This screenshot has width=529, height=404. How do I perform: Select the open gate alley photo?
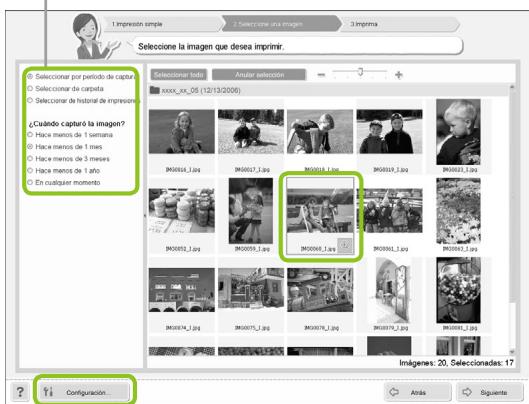coord(390,290)
